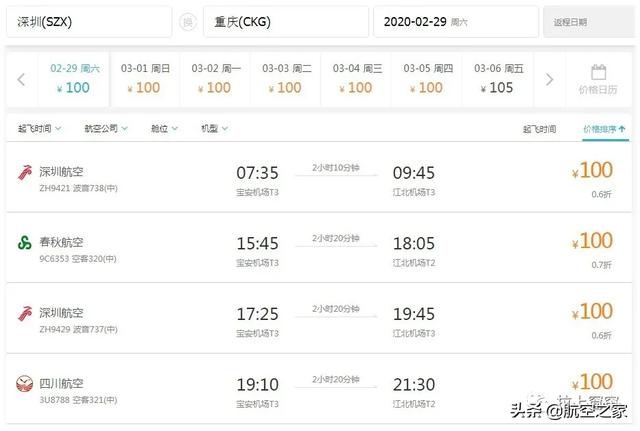The height and width of the screenshot is (431, 640).
Task: Expand the 起飞时间 filter dropdown
Action: (x=39, y=129)
